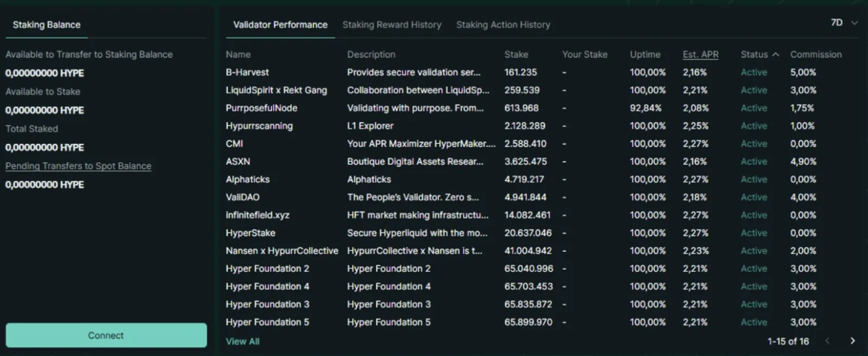Screen dimensions: 868x356
Task: Click the Description column header
Action: pyautogui.click(x=371, y=54)
